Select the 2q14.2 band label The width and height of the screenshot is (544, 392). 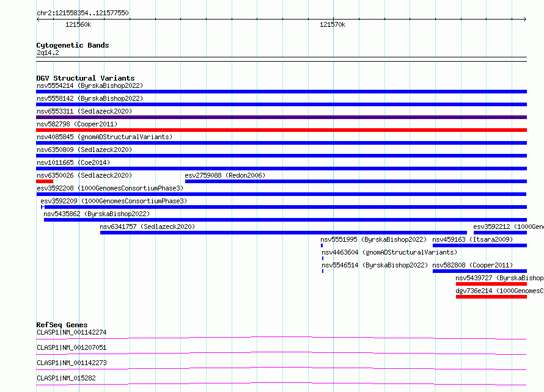48,53
